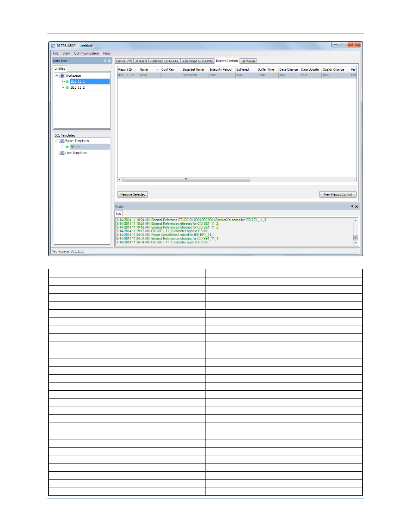Image resolution: width=411 pixels, height=532 pixels.
Task: Click the horizontal scrollbar in report table
Action: (x=186, y=179)
